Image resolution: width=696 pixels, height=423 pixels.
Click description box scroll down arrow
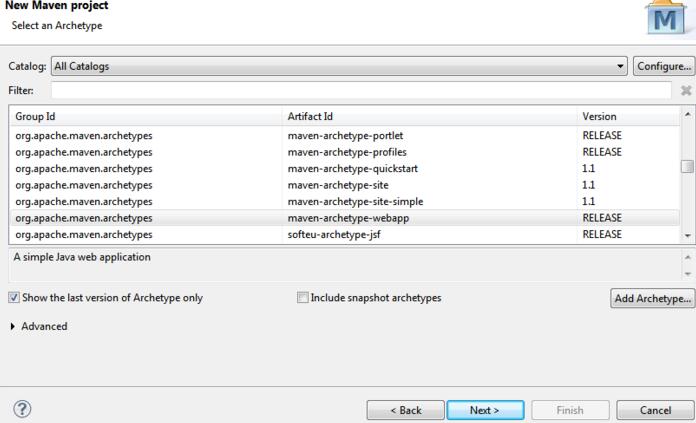687,274
